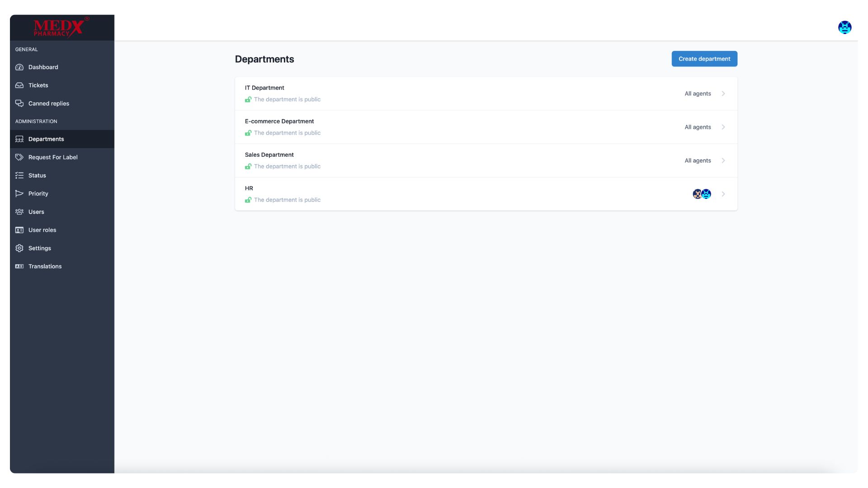Viewport: 868px width, 488px height.
Task: Expand the E-commerce Department row chevron
Action: tap(723, 127)
